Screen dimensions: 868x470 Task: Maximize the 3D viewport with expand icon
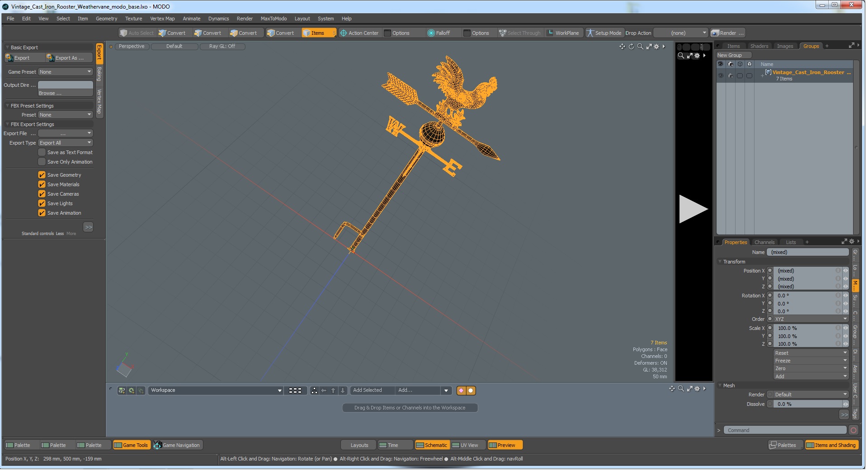pos(649,47)
